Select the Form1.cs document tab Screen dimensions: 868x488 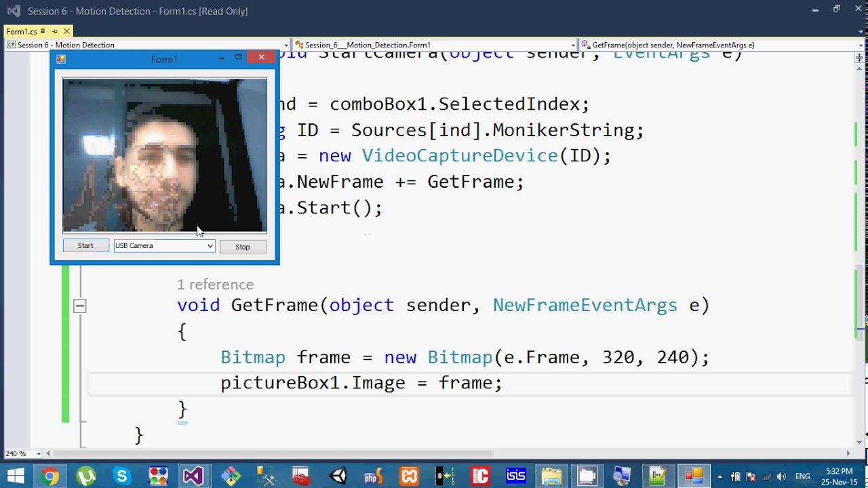(x=38, y=31)
